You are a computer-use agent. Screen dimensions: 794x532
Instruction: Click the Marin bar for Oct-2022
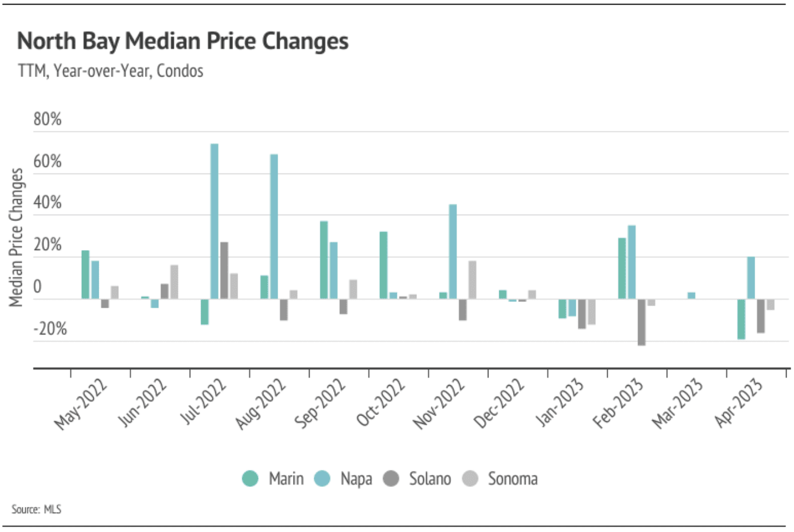coord(383,265)
